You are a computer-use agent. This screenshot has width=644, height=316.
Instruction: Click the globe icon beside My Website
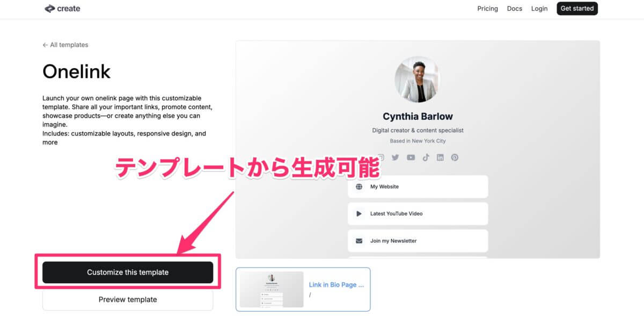pos(359,186)
